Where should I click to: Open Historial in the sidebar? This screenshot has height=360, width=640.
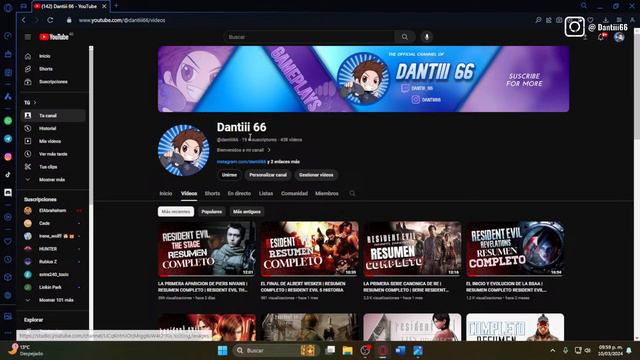coord(54,129)
